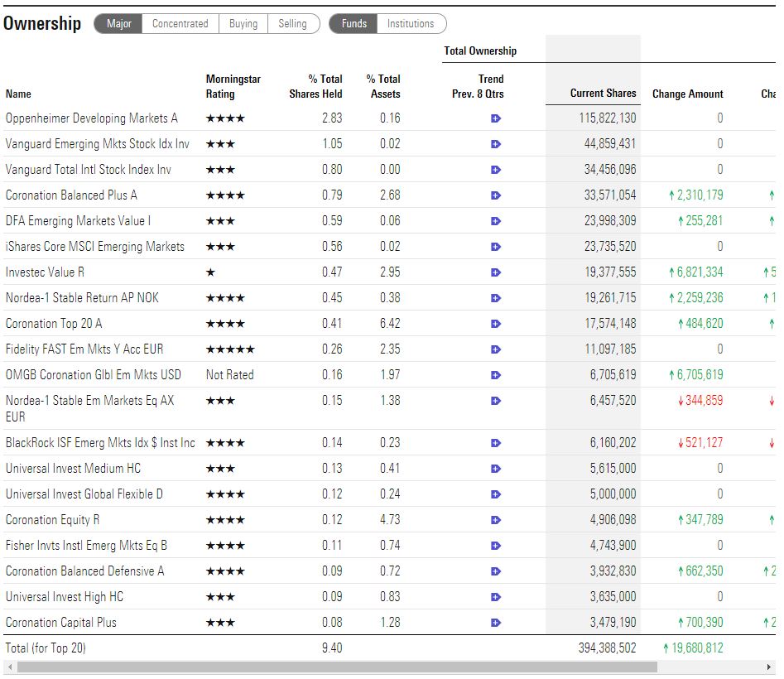Open the trend icon for Investec Value R
Image resolution: width=784 pixels, height=679 pixels.
click(x=494, y=272)
